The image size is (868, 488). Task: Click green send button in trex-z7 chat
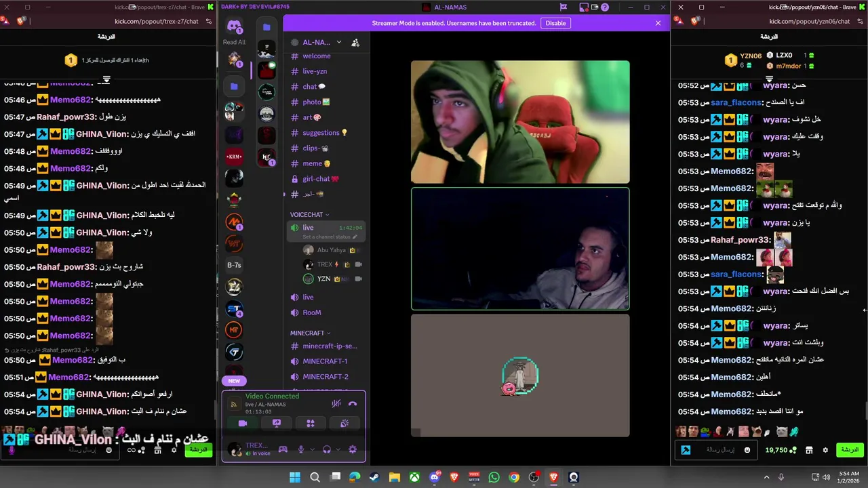pos(199,449)
